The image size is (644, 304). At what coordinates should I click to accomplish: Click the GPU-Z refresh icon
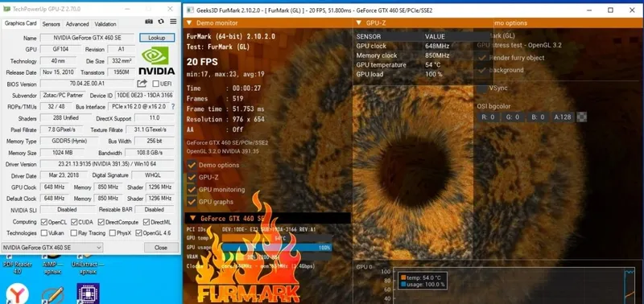[161, 22]
